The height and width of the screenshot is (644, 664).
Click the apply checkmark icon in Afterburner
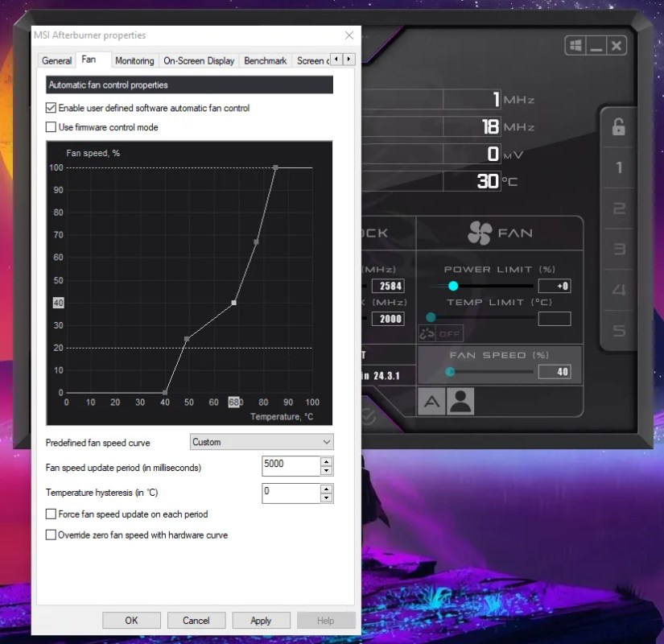pyautogui.click(x=368, y=417)
